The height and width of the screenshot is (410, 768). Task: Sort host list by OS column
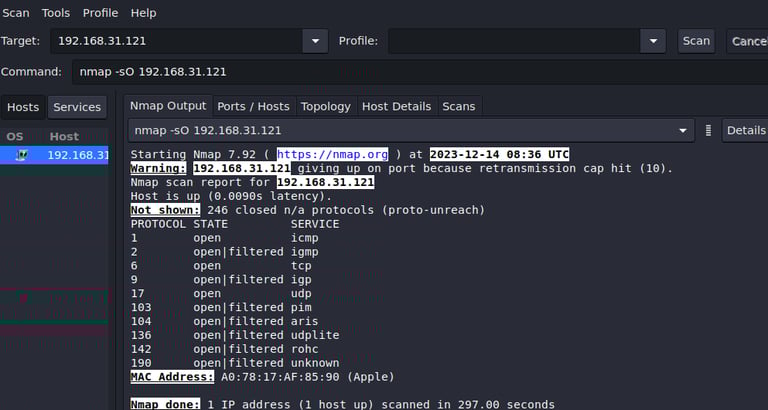[15, 137]
